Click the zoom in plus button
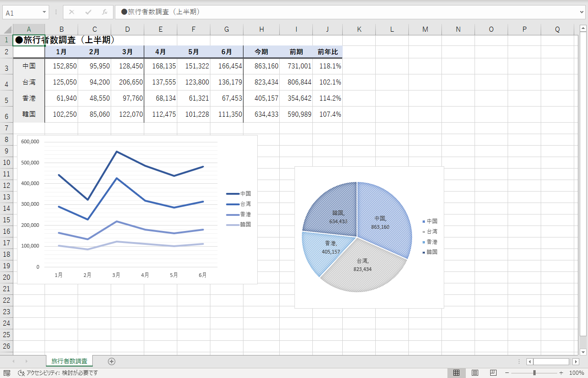Viewport: 588px width, 378px height. [x=561, y=373]
